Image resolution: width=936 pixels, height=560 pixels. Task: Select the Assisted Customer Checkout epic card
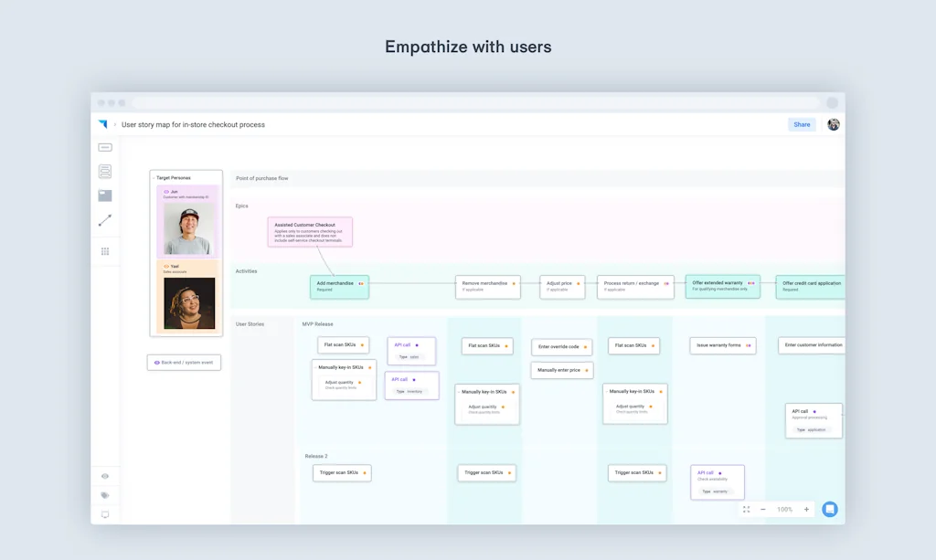click(x=310, y=231)
